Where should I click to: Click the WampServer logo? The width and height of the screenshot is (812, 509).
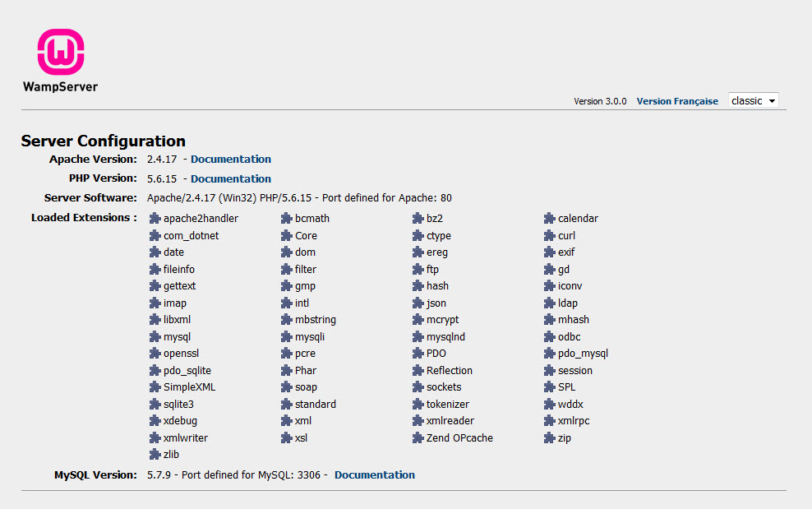click(x=61, y=59)
